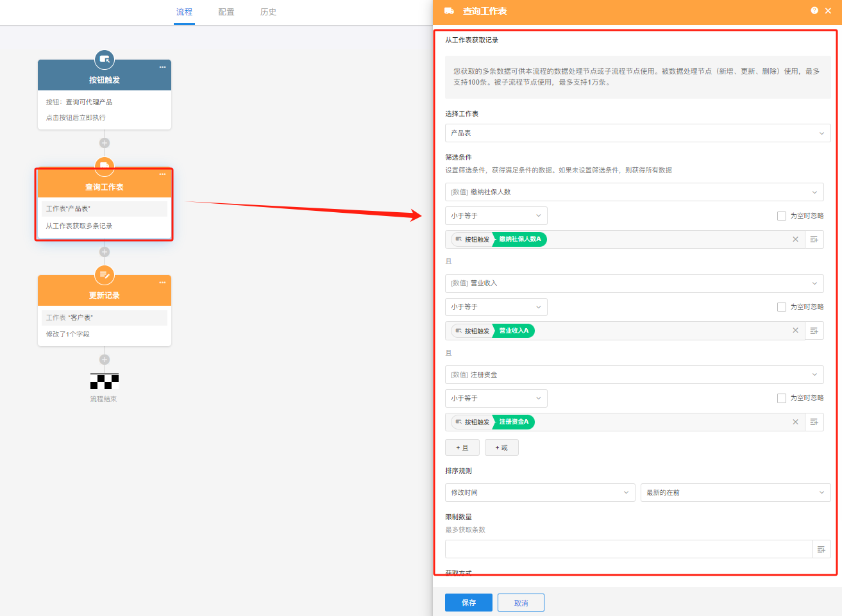Open the 修改时间 sort field dropdown
Viewport: 842px width, 616px height.
click(540, 493)
